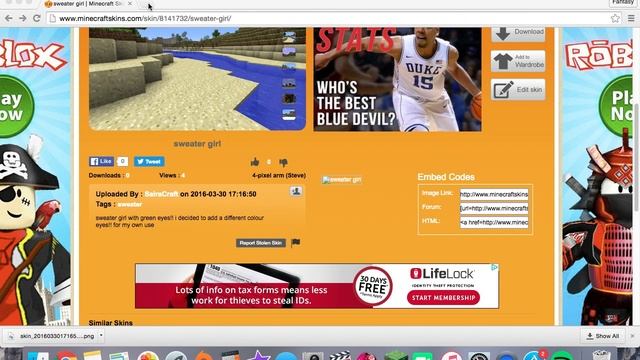The height and width of the screenshot is (360, 640).
Task: Click the 4-pixel arm (Steve) label
Action: [x=279, y=176]
